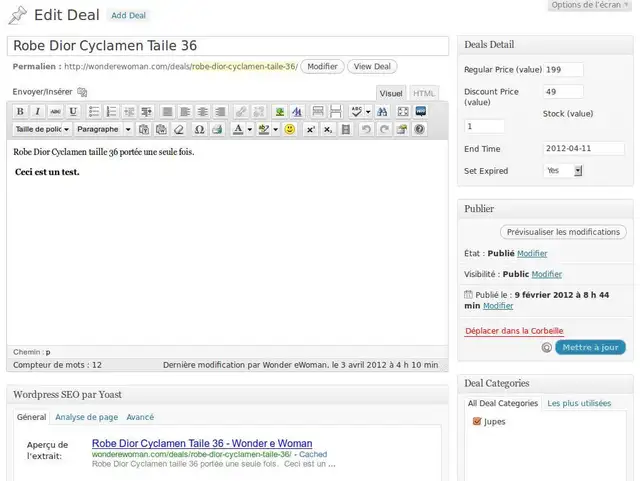
Task: Apply subscript formatting
Action: [x=328, y=129]
